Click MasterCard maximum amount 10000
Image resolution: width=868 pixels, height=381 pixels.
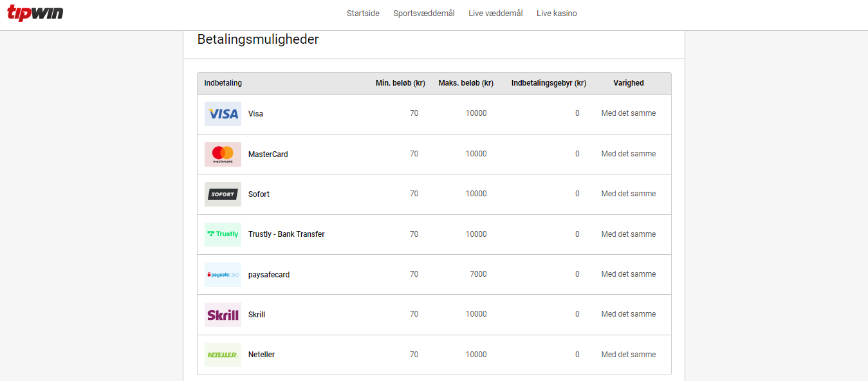point(476,154)
